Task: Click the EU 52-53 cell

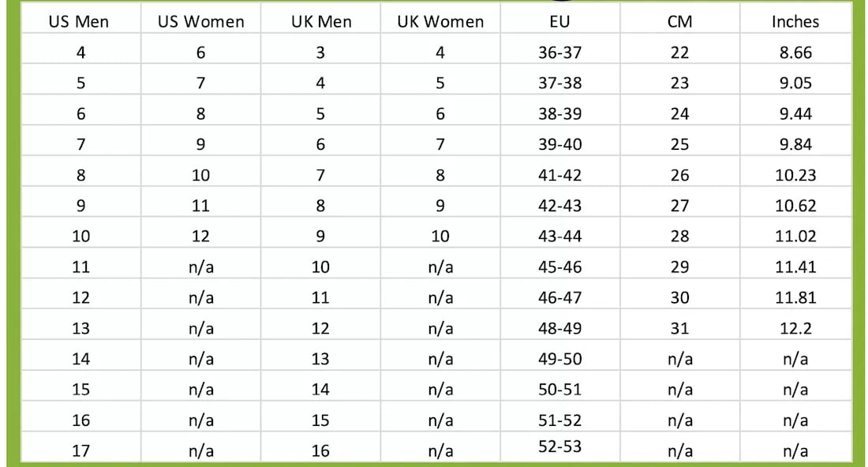Action: click(559, 446)
